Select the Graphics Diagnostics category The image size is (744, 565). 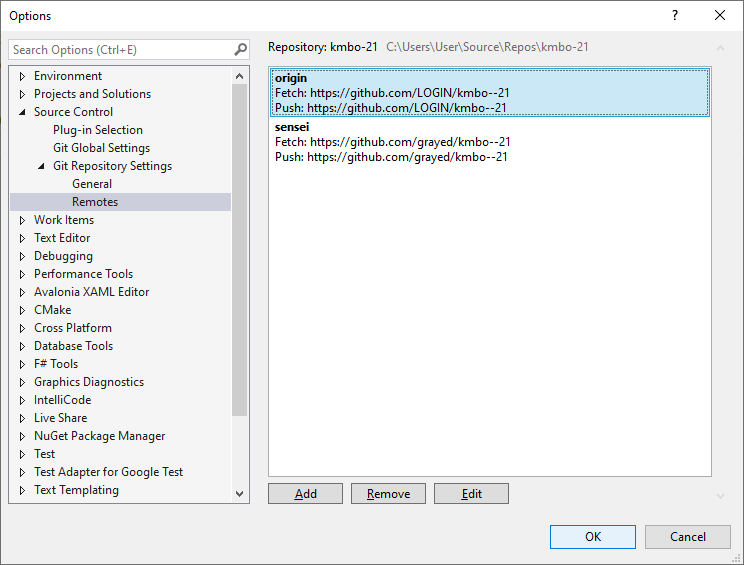tap(89, 382)
